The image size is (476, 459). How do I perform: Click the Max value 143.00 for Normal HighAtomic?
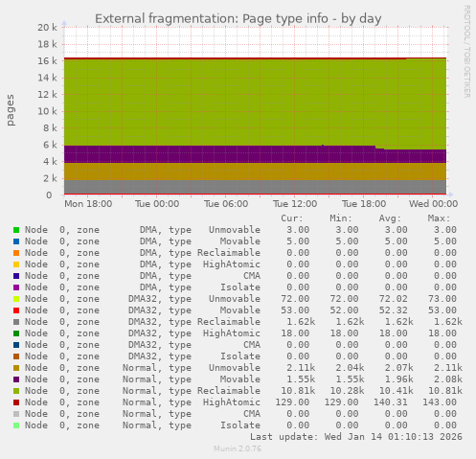[x=440, y=402]
